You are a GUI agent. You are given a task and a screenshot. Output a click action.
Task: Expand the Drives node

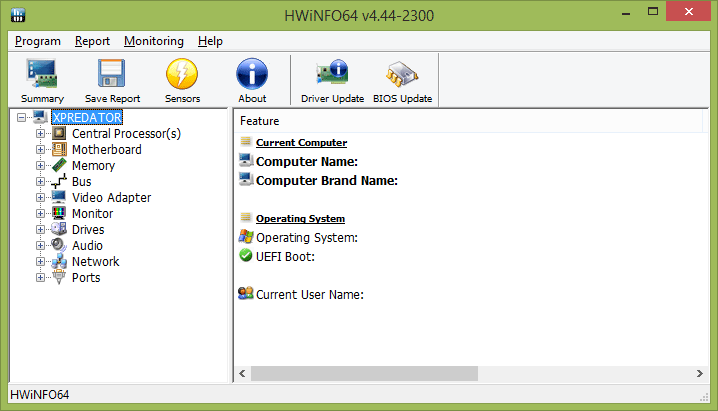point(40,230)
